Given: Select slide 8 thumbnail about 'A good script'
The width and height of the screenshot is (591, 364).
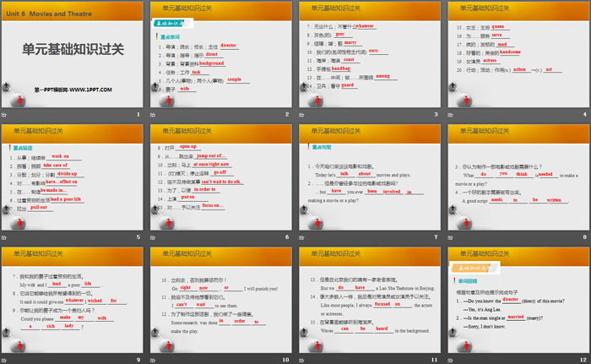Looking at the screenshot, I should 516,178.
